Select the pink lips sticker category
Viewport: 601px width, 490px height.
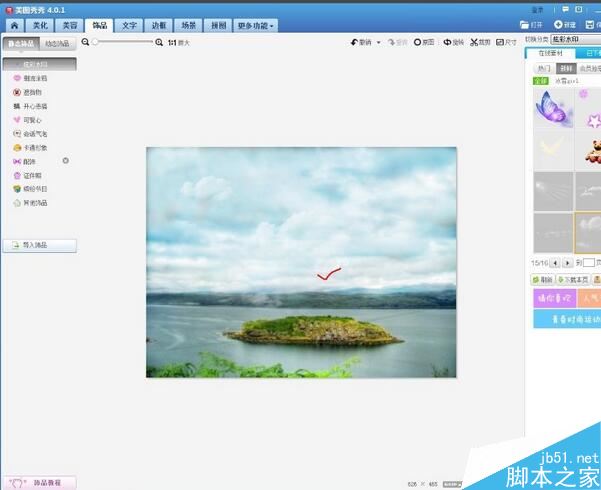(x=31, y=78)
